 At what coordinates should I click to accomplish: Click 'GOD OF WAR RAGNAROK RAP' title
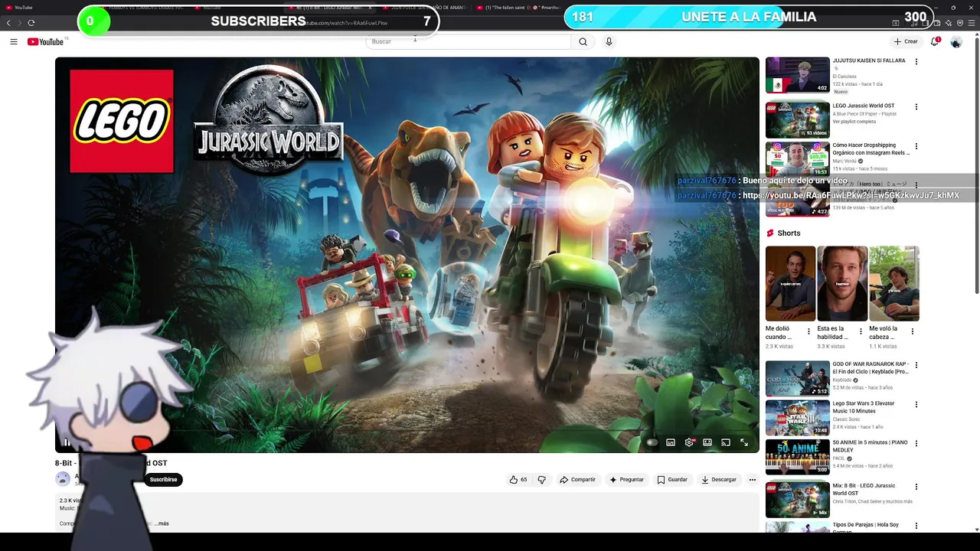click(x=871, y=368)
